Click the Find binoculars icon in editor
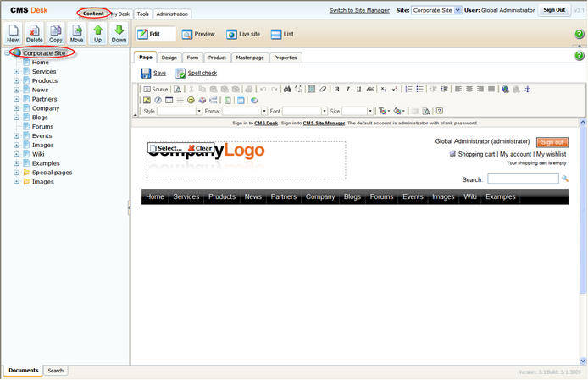Viewport: 588px width, 380px height. (287, 89)
